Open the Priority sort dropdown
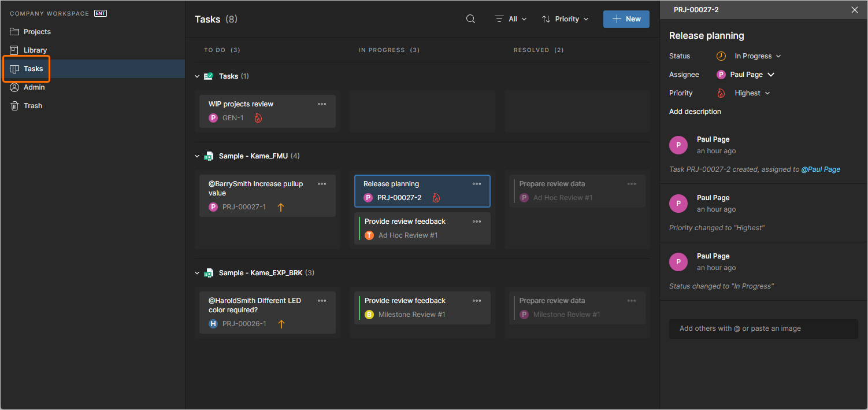Screen dimensions: 868x410 click(x=565, y=19)
